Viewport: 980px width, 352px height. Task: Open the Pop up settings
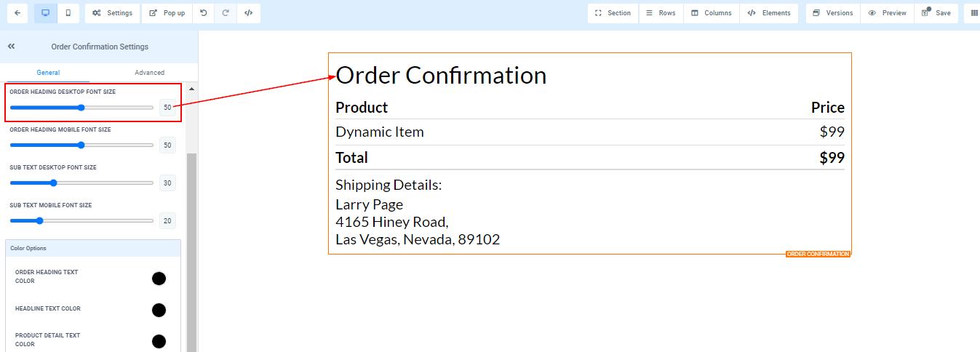pyautogui.click(x=167, y=13)
